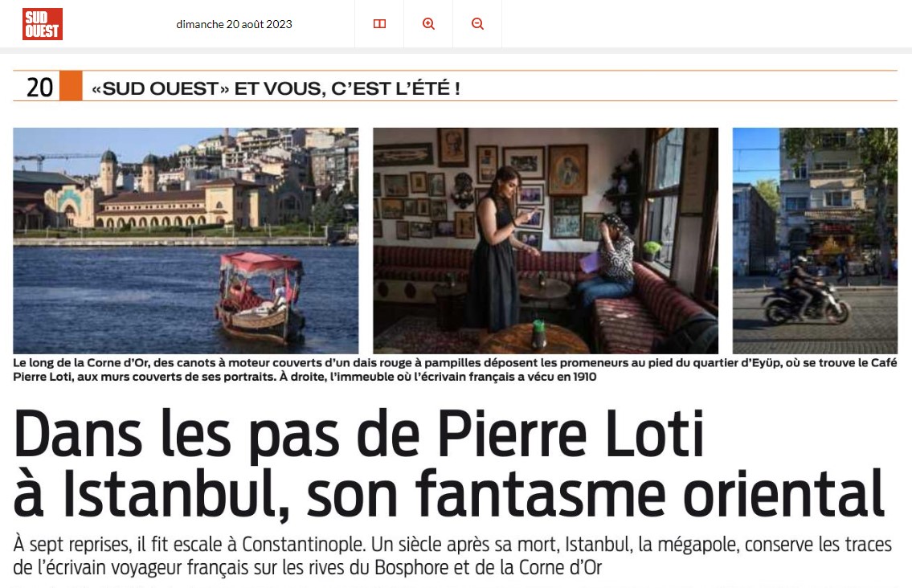Click page number 20
Image resolution: width=912 pixels, height=588 pixels.
(39, 88)
